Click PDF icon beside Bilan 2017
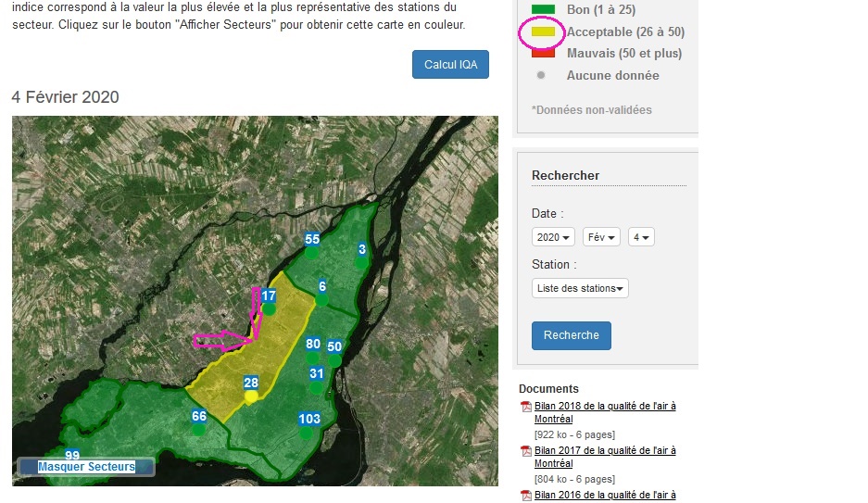This screenshot has width=868, height=503. [525, 451]
